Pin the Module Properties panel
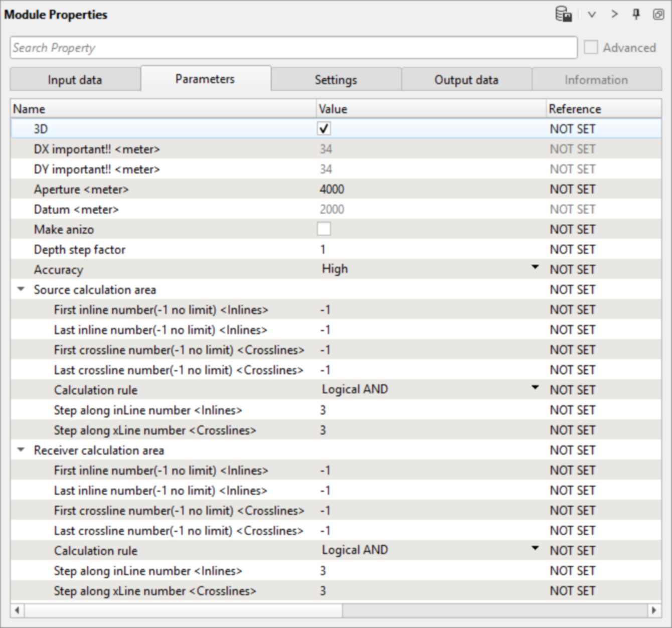This screenshot has width=672, height=628. pyautogui.click(x=636, y=15)
